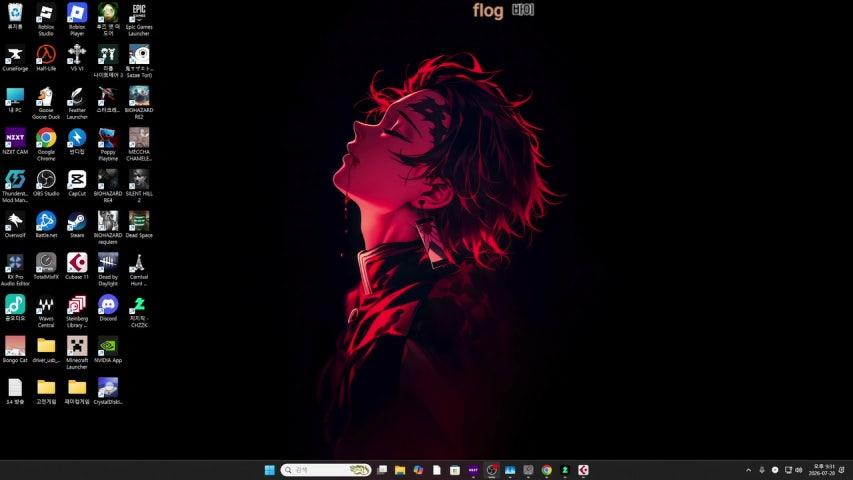Launch the Steinberg Library Manager shortcut
This screenshot has width=853, height=480.
77,312
